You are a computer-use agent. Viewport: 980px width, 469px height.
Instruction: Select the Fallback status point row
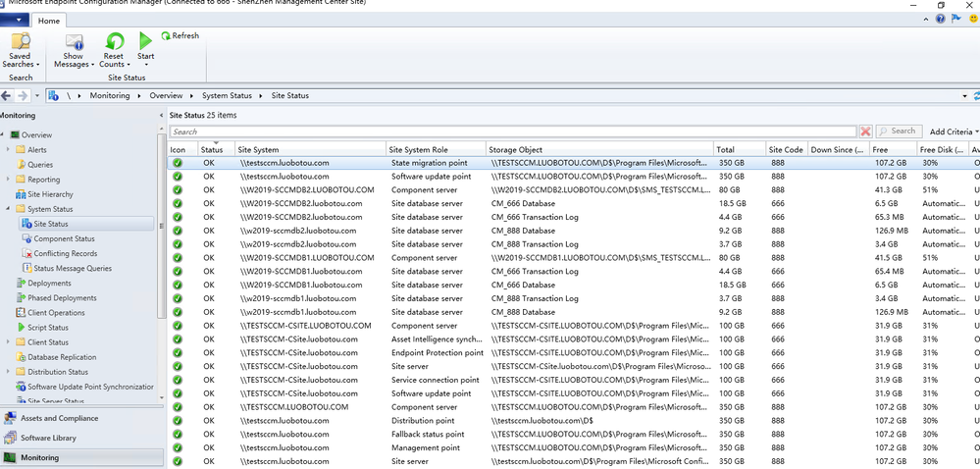[x=573, y=434]
